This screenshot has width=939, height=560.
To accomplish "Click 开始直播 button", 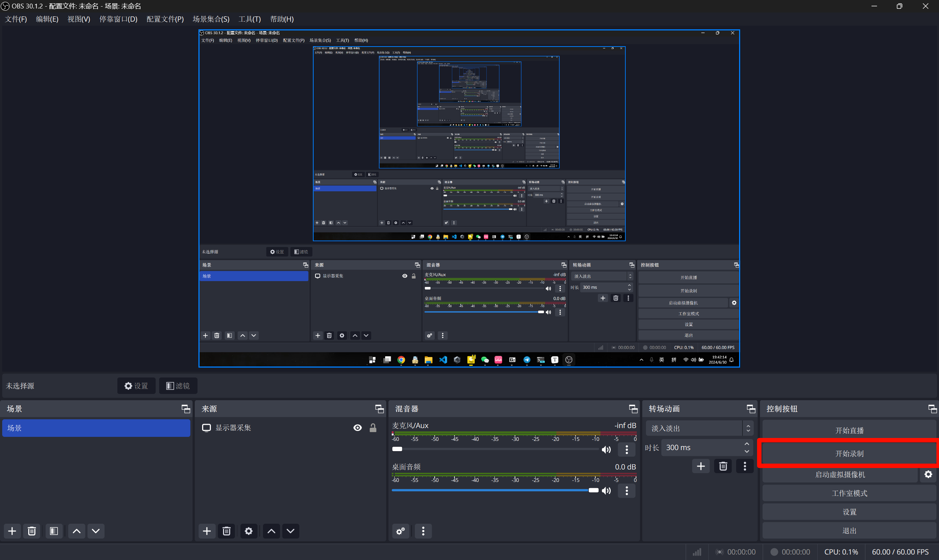I will coord(849,430).
